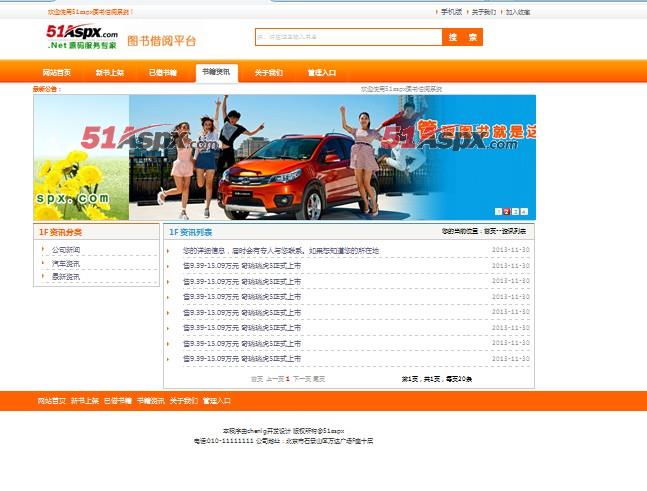
Task: Show banner slide 2 via red indicator
Action: [507, 212]
